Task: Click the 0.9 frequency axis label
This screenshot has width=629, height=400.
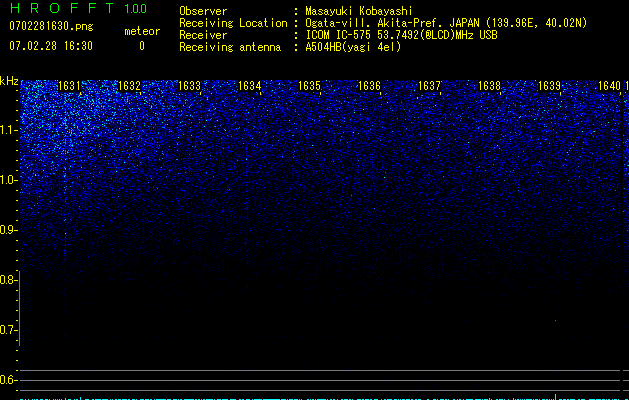Action: pos(8,230)
